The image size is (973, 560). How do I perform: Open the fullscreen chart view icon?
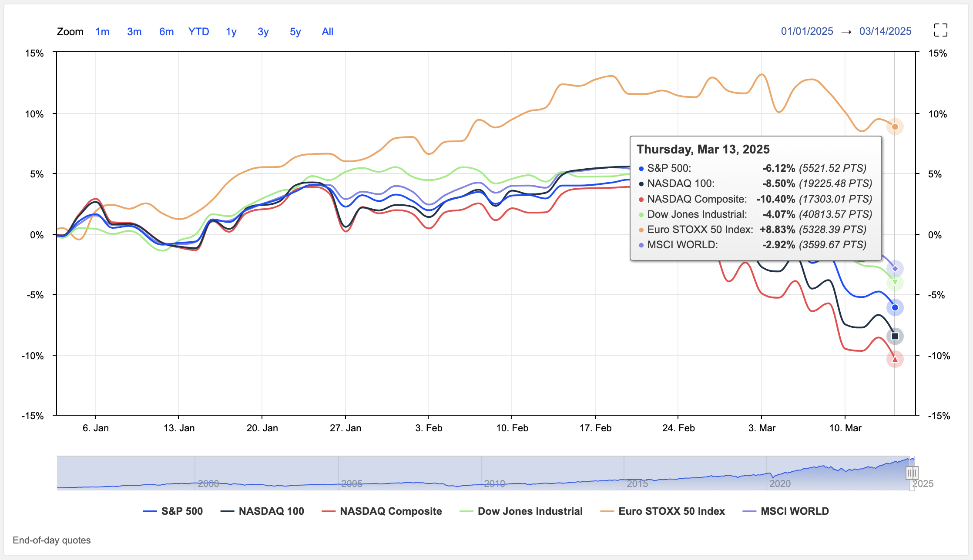tap(940, 30)
